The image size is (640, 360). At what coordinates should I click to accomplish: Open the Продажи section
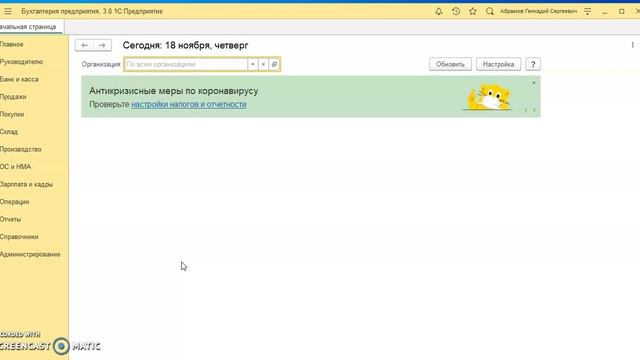tap(13, 97)
